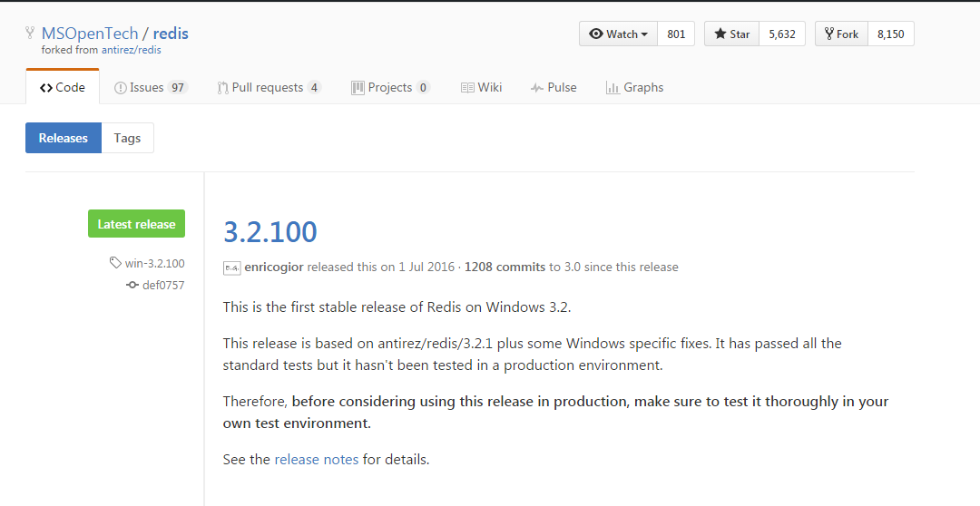Click the Wiki book icon

467,87
